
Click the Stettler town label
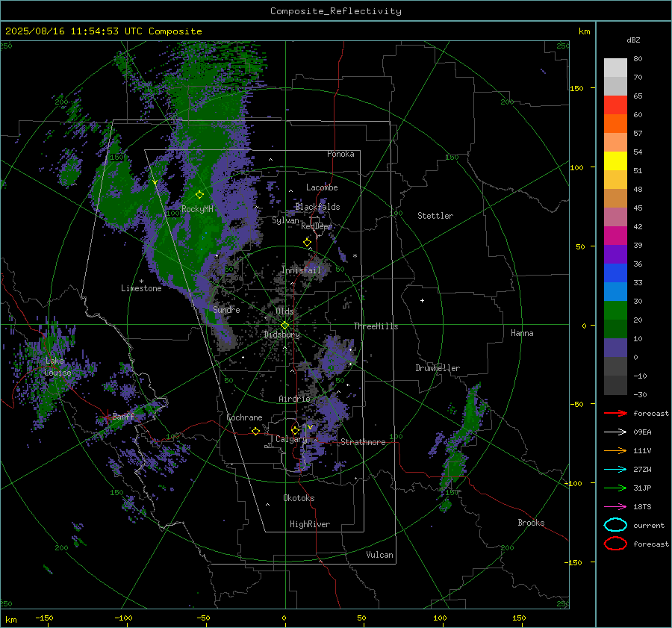pyautogui.click(x=435, y=216)
